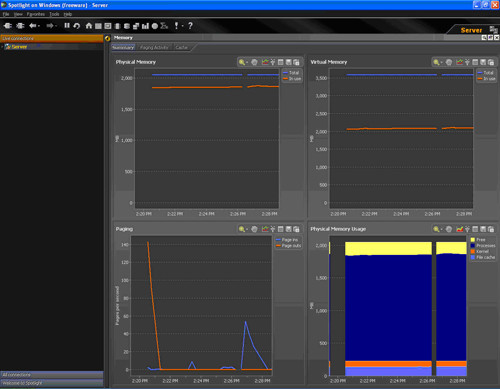Switch to the Paging Activity tab
Viewport: 500px width, 389px height.
tap(154, 47)
